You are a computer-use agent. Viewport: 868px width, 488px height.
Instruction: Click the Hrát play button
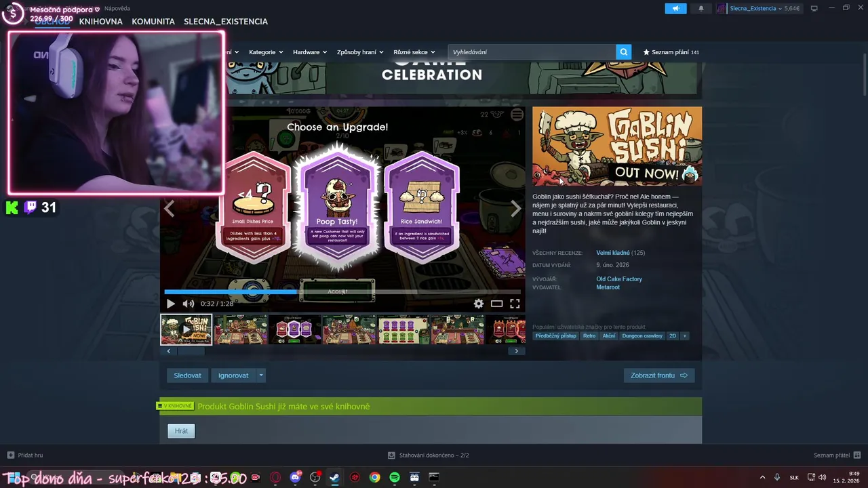point(181,431)
